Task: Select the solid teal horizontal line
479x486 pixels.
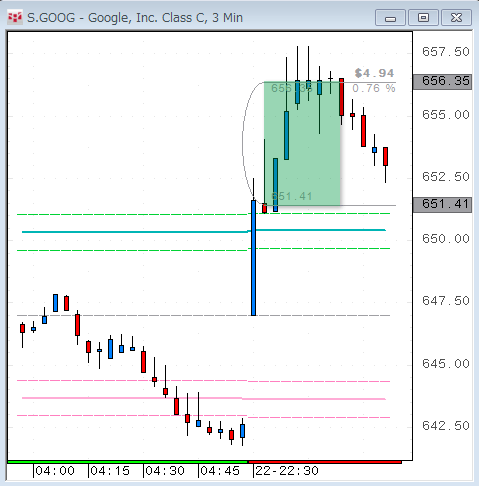Action: pyautogui.click(x=204, y=231)
